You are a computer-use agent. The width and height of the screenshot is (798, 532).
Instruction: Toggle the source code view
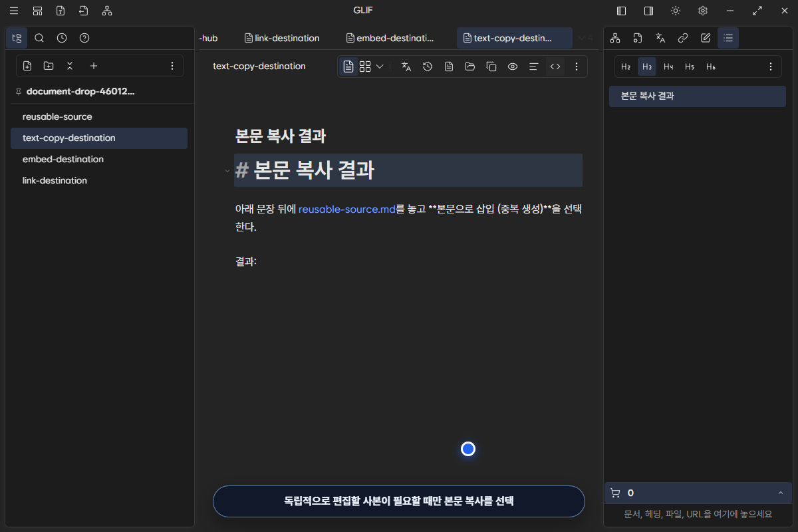click(555, 66)
